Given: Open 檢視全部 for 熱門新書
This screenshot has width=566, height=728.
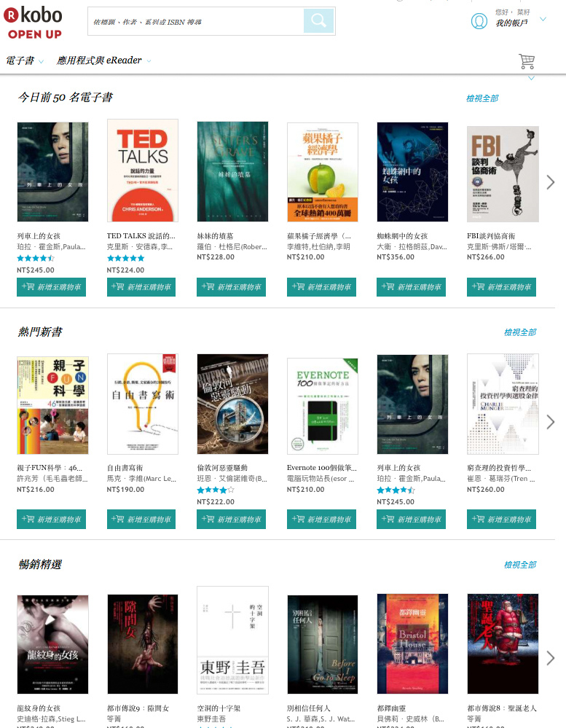Looking at the screenshot, I should tap(520, 332).
